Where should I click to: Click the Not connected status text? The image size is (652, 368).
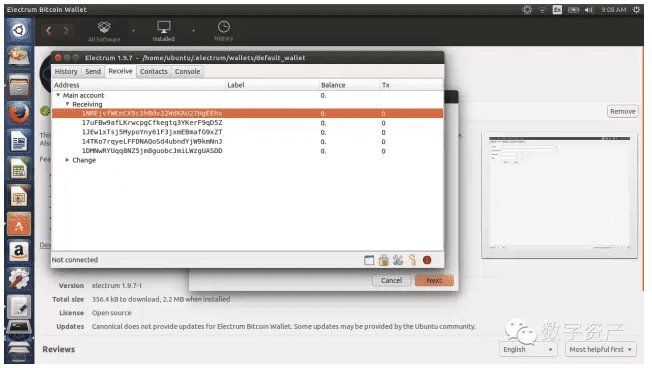click(x=75, y=260)
